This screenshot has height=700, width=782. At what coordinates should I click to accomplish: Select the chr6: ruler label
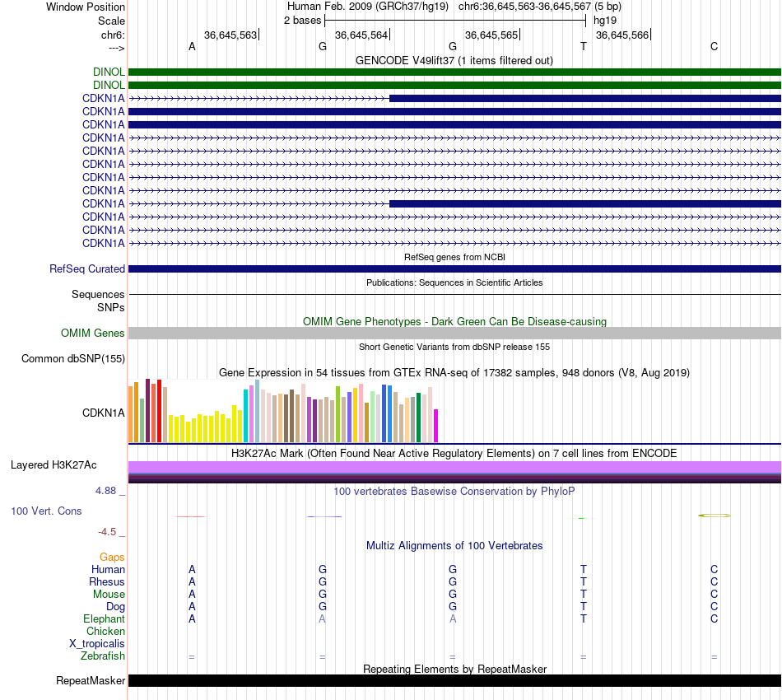pyautogui.click(x=113, y=35)
